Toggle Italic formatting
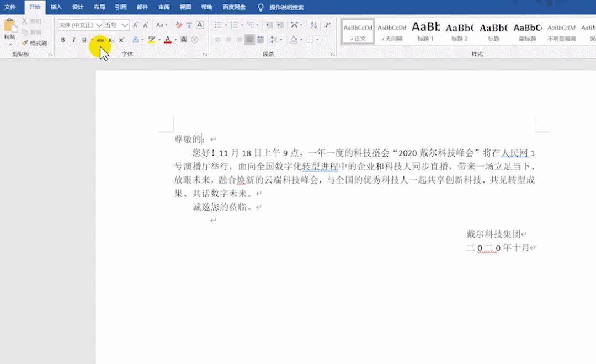The height and width of the screenshot is (364, 596). point(73,40)
